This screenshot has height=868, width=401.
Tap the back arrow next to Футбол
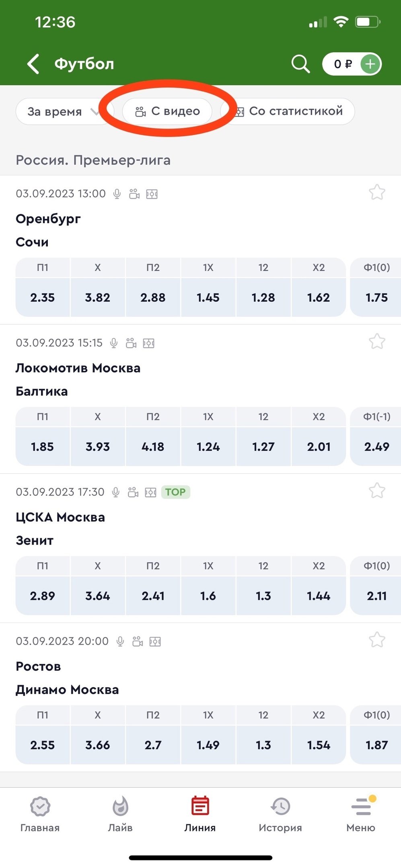[33, 64]
